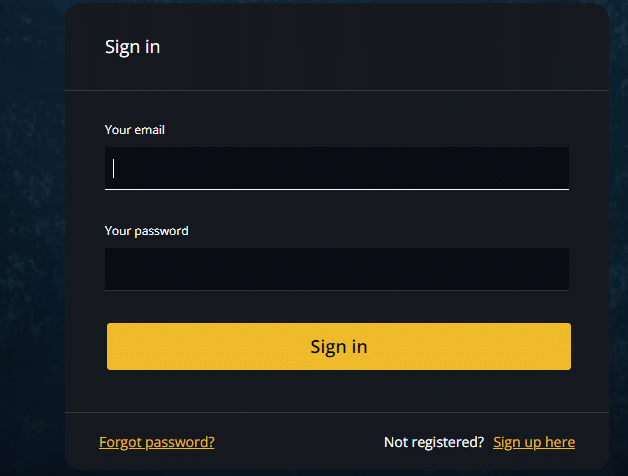Click the Your email input field
The height and width of the screenshot is (476, 628).
click(336, 168)
